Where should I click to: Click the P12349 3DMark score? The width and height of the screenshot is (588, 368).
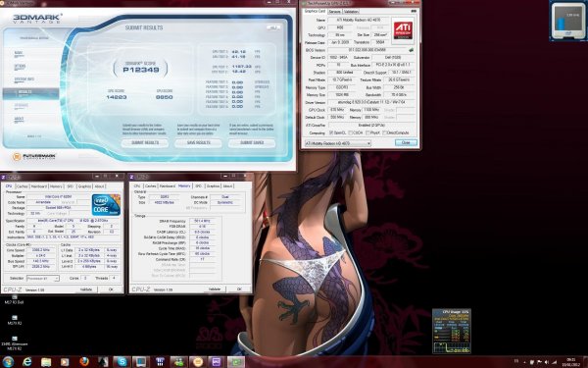coord(141,70)
